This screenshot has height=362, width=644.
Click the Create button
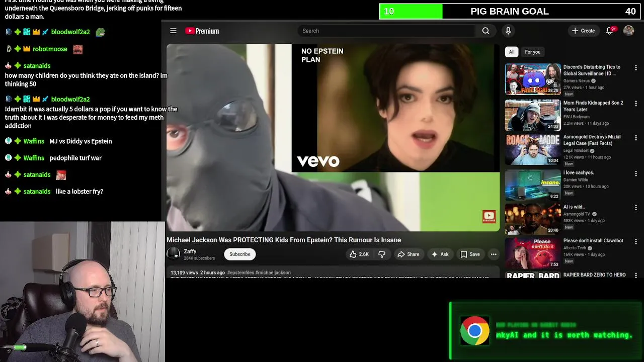coord(583,31)
